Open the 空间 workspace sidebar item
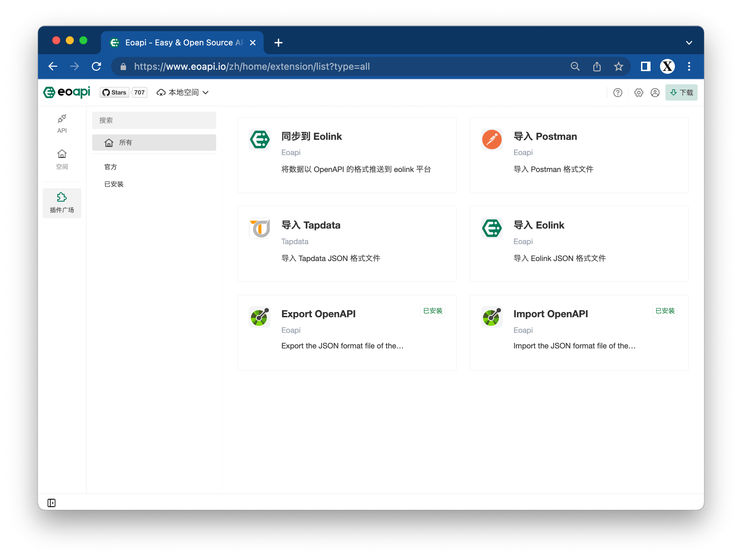Image resolution: width=742 pixels, height=560 pixels. pos(62,159)
